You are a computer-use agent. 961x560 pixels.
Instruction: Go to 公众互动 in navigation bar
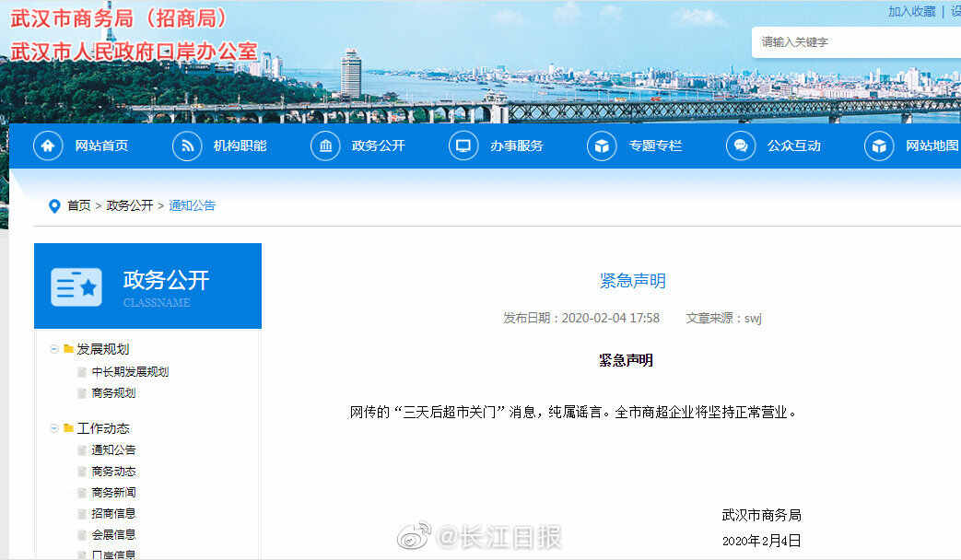point(793,146)
